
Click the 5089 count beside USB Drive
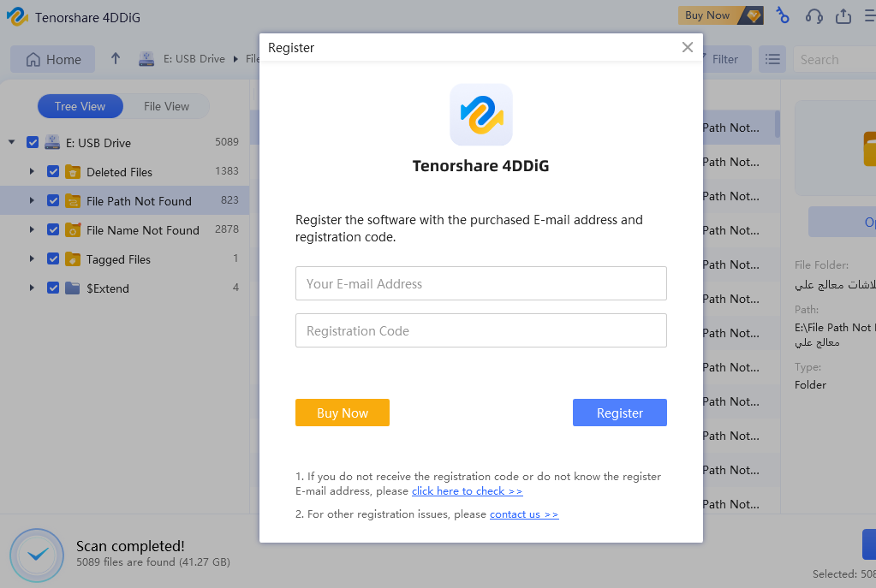point(227,142)
